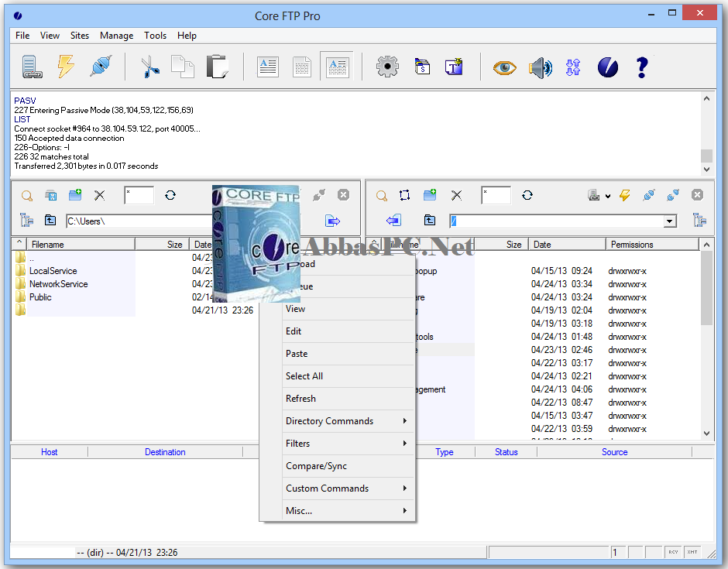Select the NetworkService folder

pyautogui.click(x=59, y=284)
